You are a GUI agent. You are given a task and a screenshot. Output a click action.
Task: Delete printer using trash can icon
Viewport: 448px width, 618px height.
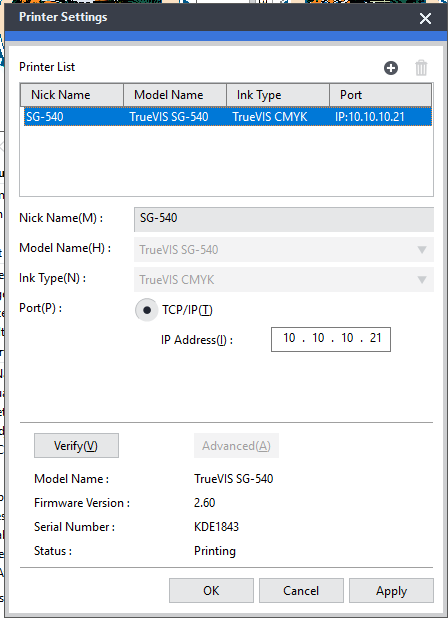click(421, 68)
